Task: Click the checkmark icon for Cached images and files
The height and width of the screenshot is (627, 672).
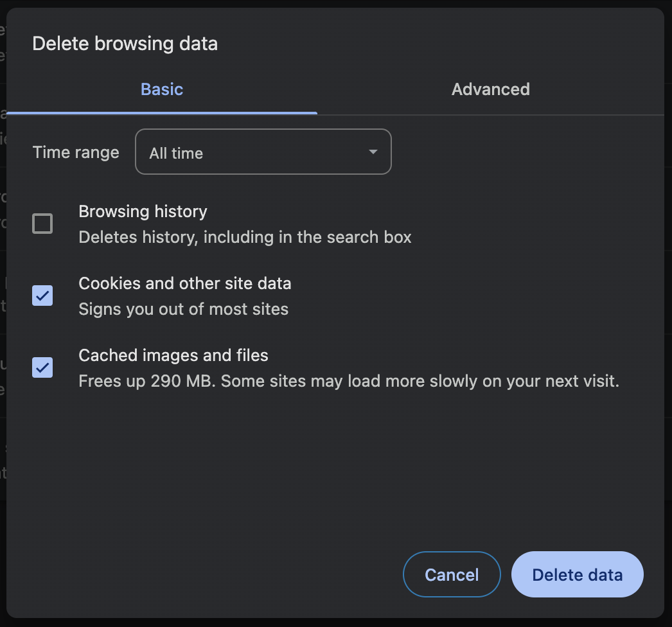Action: 42,367
